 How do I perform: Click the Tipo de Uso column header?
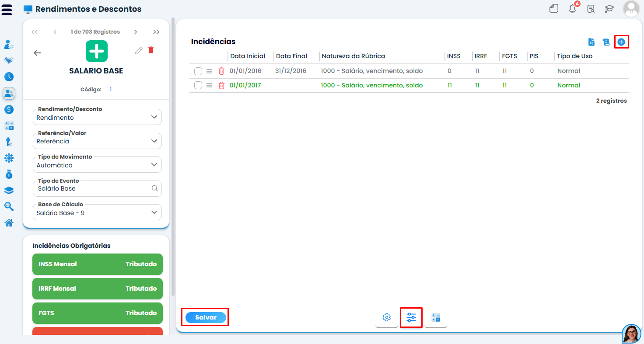[574, 56]
